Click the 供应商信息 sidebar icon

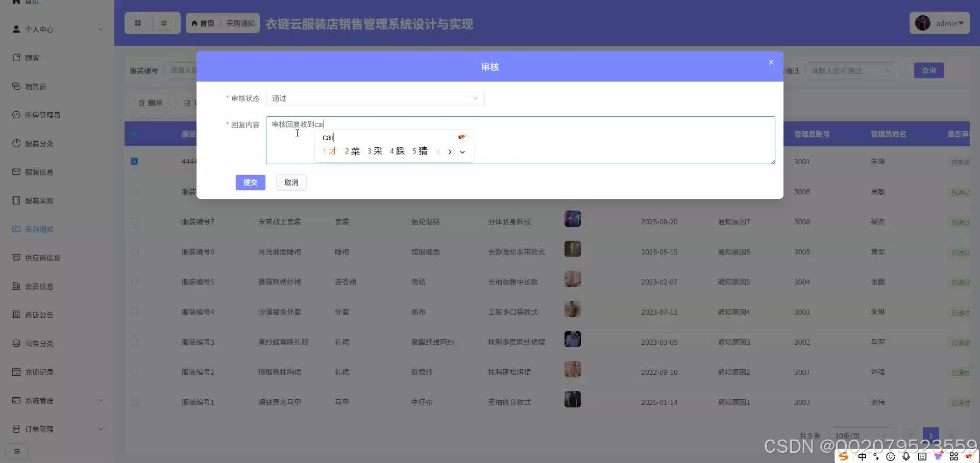click(x=16, y=258)
